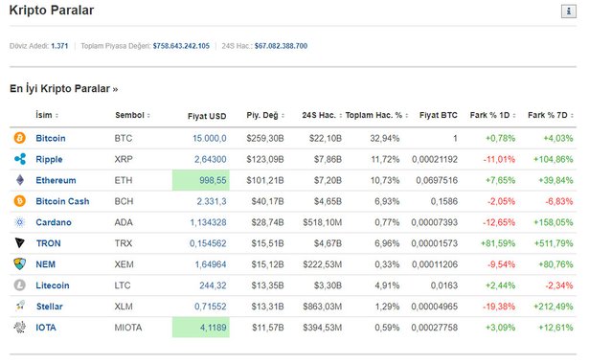The width and height of the screenshot is (589, 364).
Task: Click the NEM logo icon
Action: pos(20,264)
